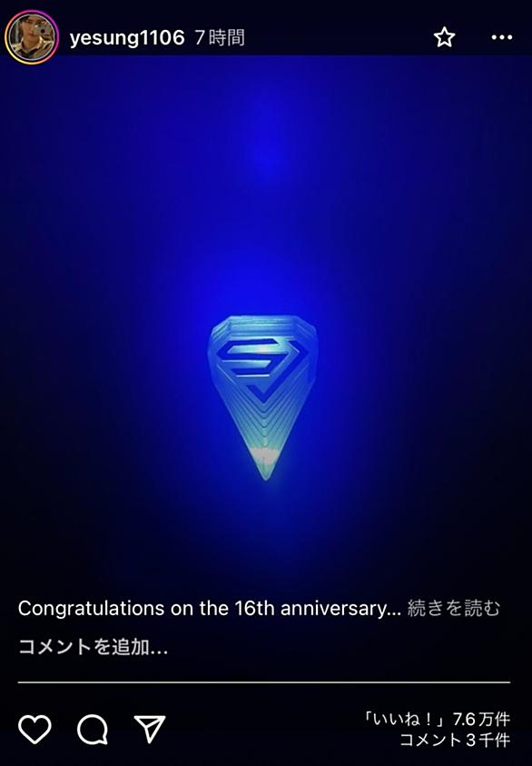532x766 pixels.
Task: Add the post to favorites with the star
Action: tap(444, 37)
